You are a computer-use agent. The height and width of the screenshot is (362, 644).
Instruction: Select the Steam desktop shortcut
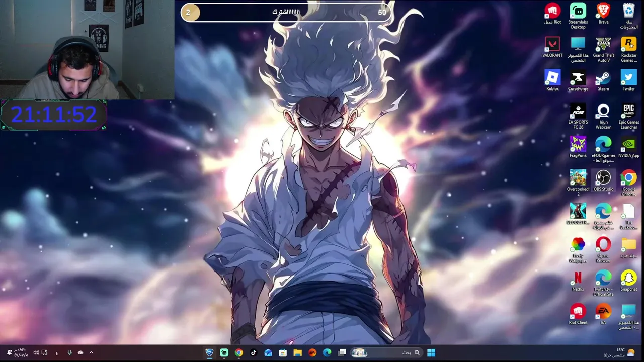point(603,80)
